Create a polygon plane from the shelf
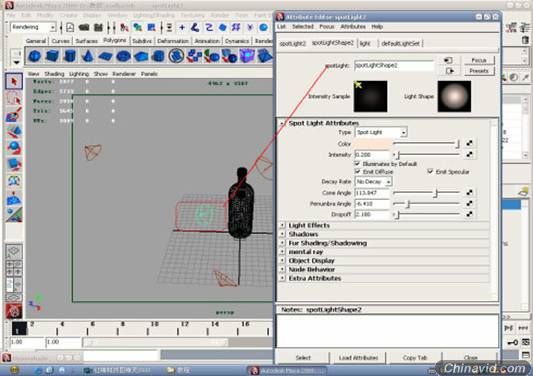The height and width of the screenshot is (376, 533). pyautogui.click(x=105, y=56)
